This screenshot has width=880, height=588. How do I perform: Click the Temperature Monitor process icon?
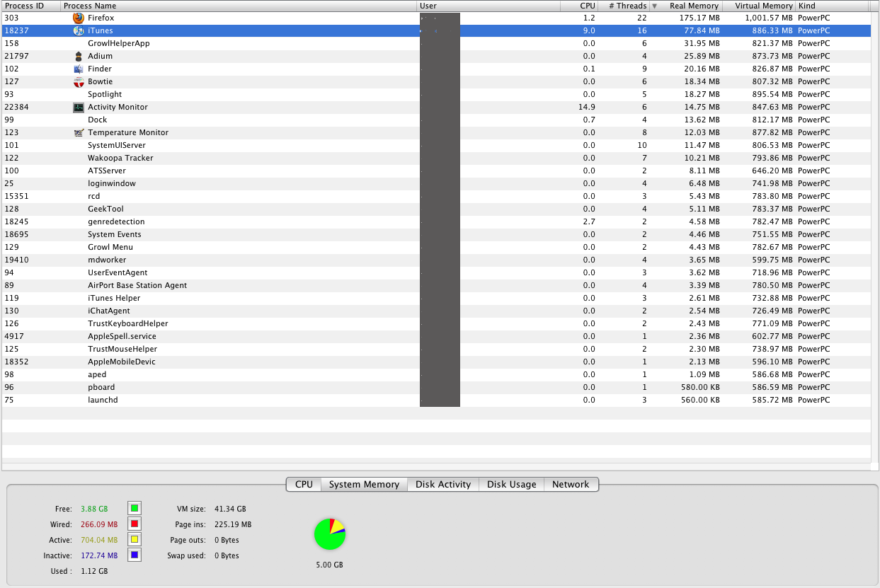[x=79, y=132]
